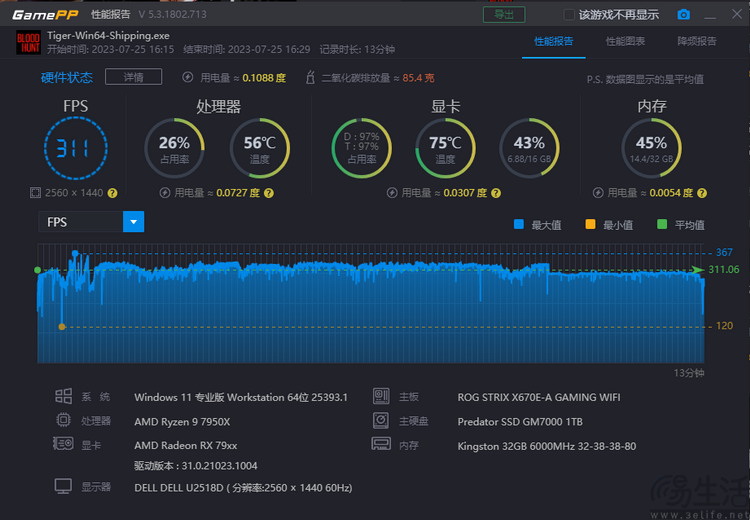This screenshot has width=750, height=520.
Task: Toggle the 该游戏不再显示 checkbox
Action: (569, 15)
